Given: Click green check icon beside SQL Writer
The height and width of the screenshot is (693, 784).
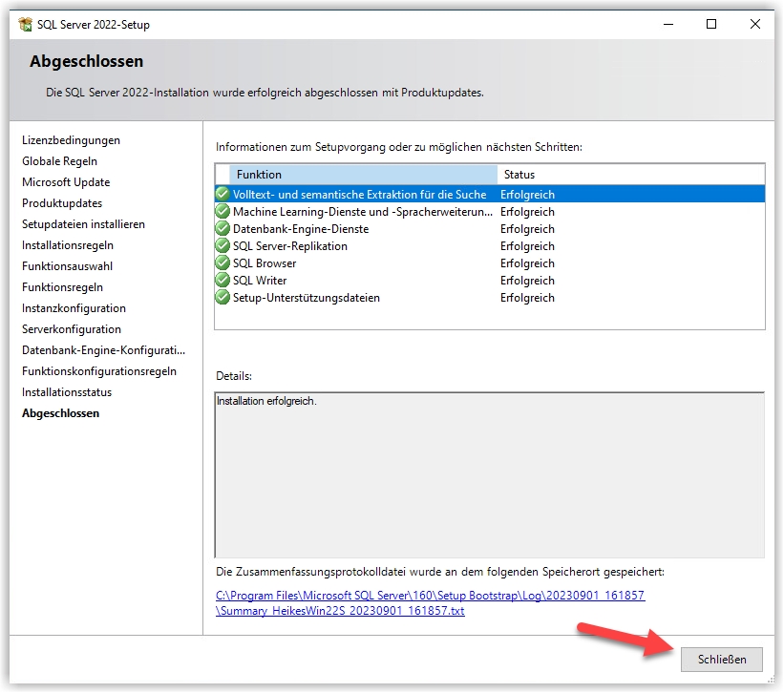Looking at the screenshot, I should coord(222,280).
